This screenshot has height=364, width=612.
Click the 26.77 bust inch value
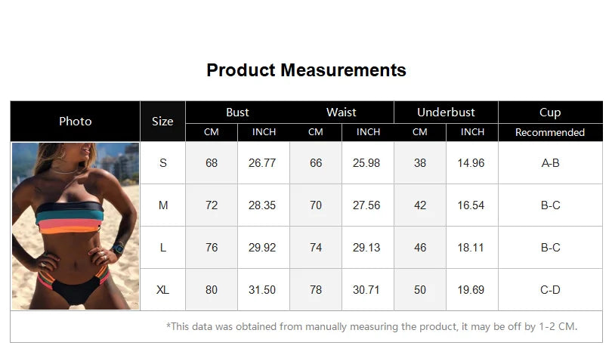[263, 162]
